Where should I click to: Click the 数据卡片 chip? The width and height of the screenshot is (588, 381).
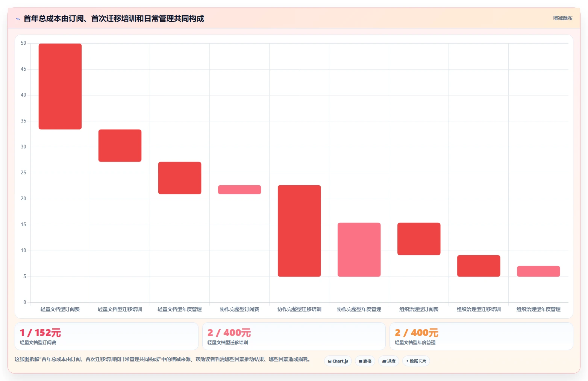click(x=416, y=361)
